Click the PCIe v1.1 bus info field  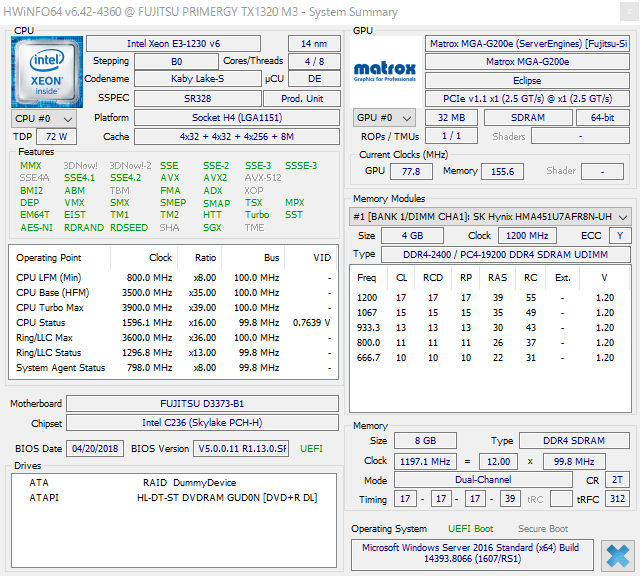527,98
